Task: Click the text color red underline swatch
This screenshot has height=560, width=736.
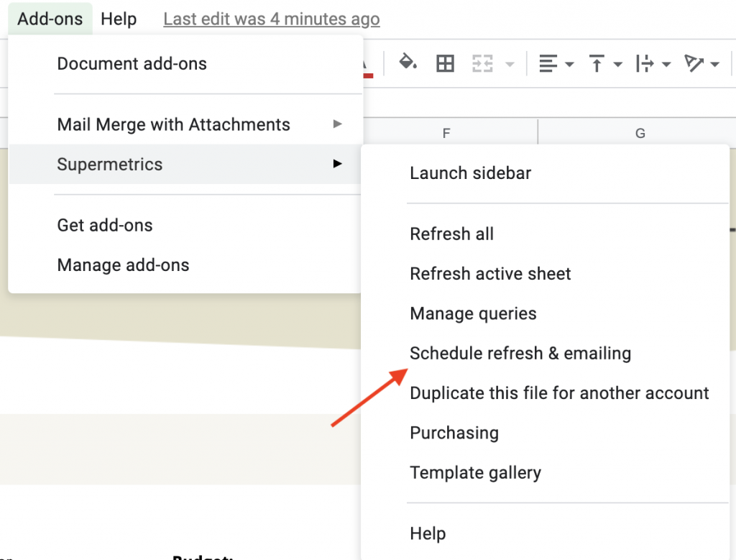Action: pyautogui.click(x=365, y=72)
